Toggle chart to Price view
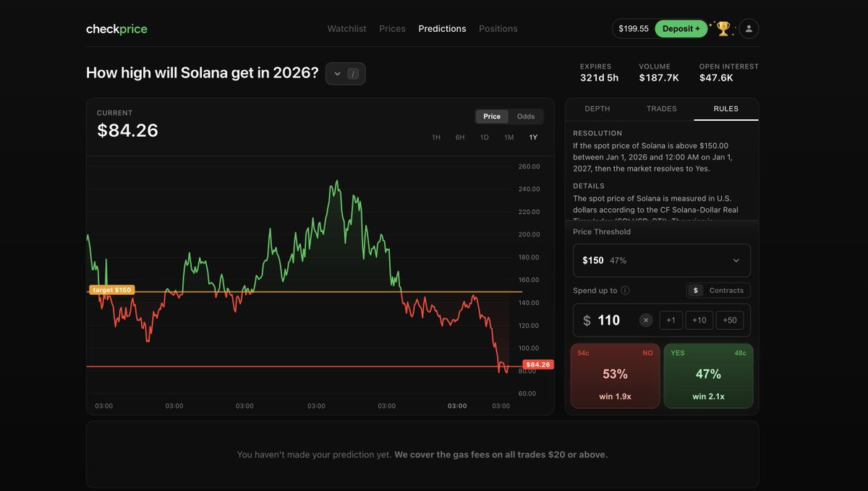The width and height of the screenshot is (868, 491). point(492,116)
